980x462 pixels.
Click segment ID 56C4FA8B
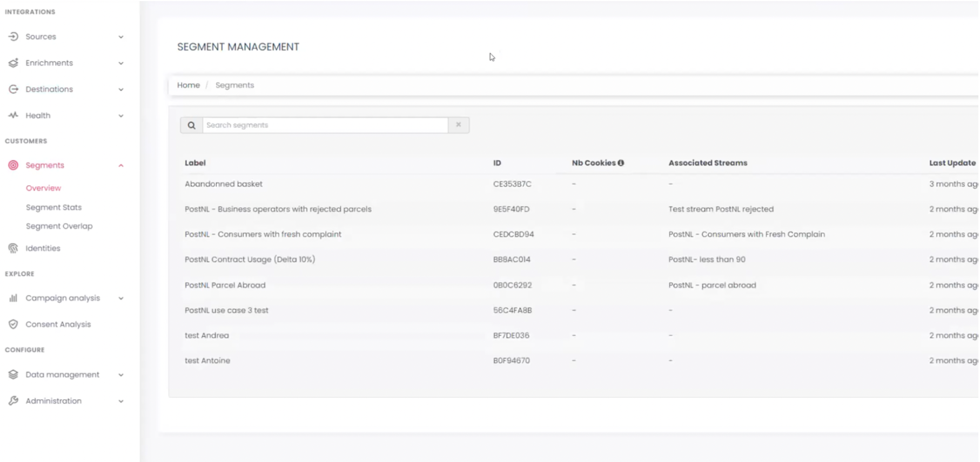[512, 310]
